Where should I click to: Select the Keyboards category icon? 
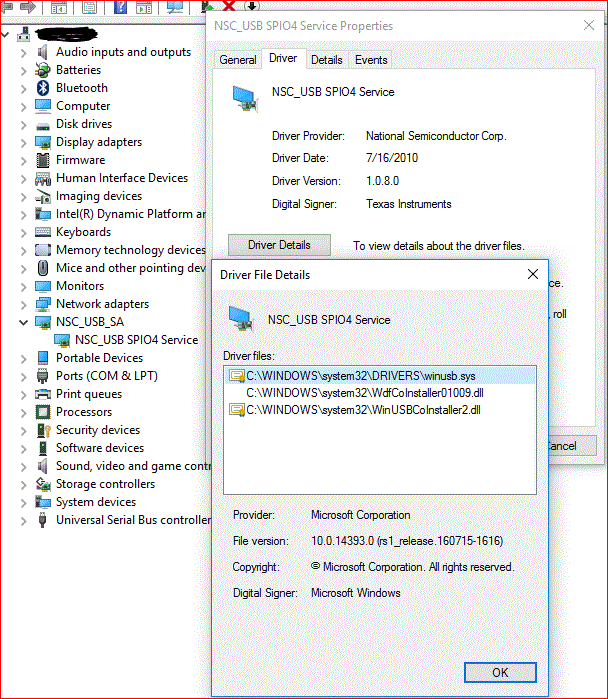click(x=43, y=232)
